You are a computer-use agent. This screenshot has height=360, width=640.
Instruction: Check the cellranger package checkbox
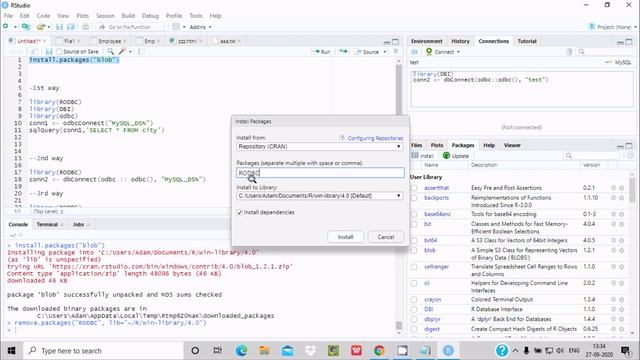(414, 267)
